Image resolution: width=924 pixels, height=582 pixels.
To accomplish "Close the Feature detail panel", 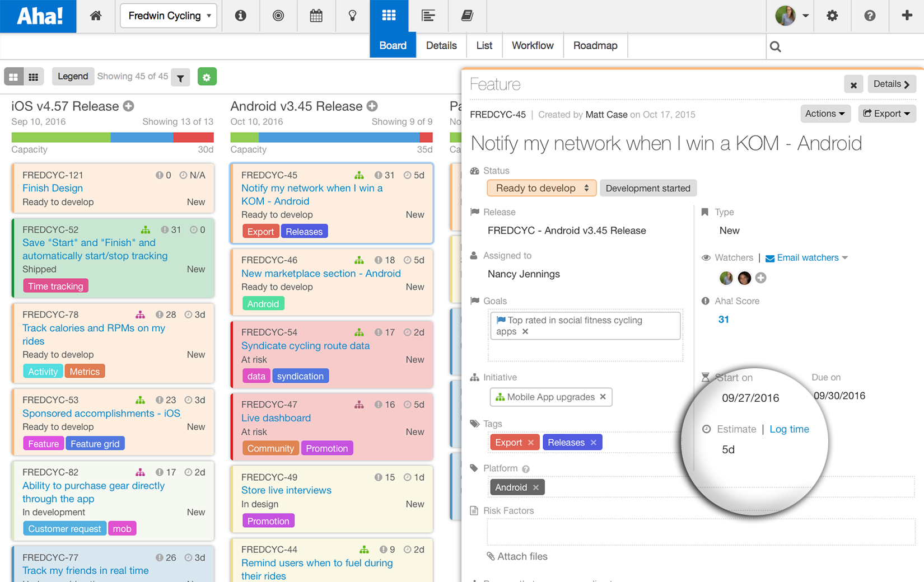I will click(853, 85).
